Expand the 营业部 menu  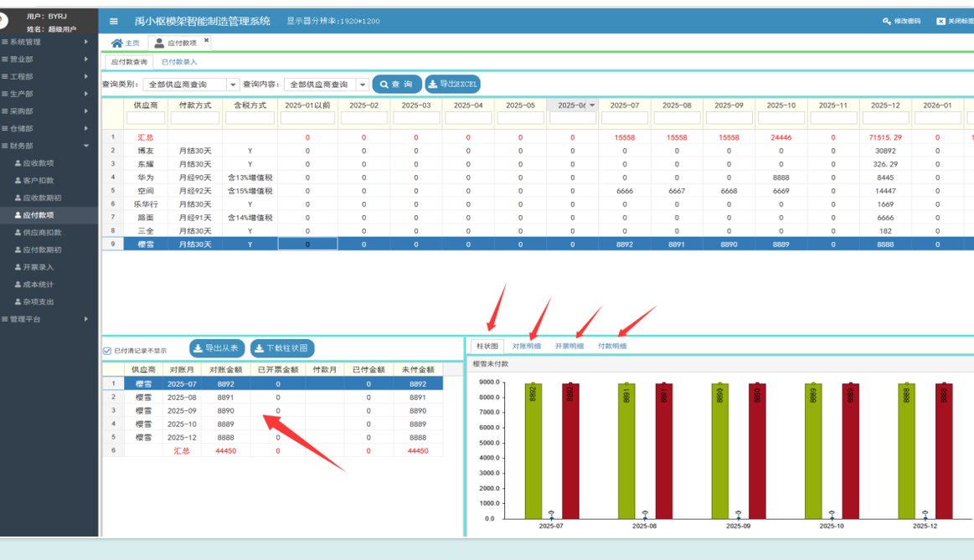tap(49, 59)
